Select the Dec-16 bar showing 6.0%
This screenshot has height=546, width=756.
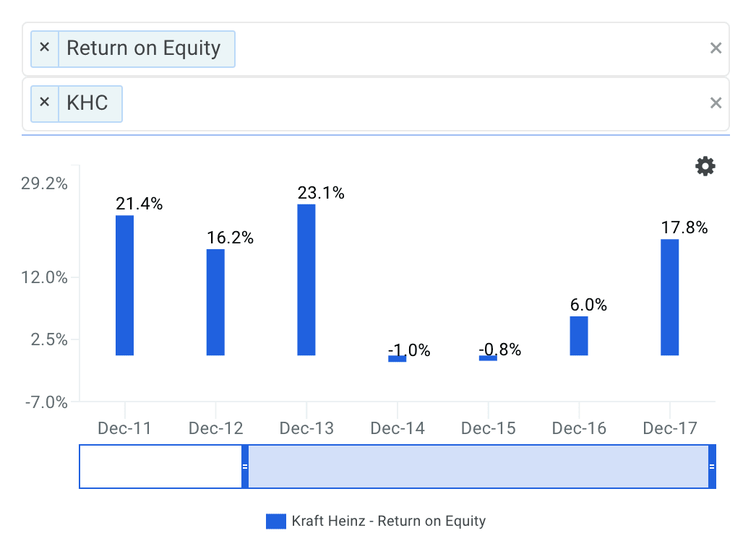[x=579, y=336]
